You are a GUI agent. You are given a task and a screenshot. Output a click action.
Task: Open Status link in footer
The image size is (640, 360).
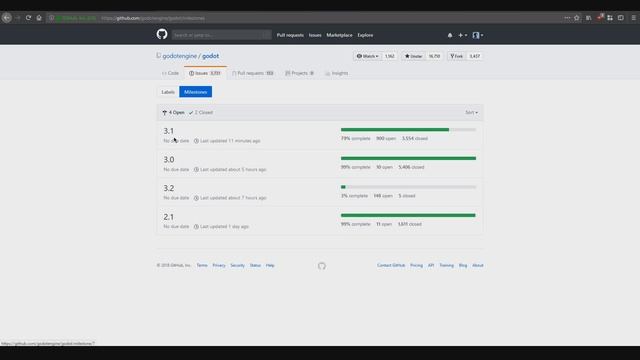pyautogui.click(x=255, y=265)
